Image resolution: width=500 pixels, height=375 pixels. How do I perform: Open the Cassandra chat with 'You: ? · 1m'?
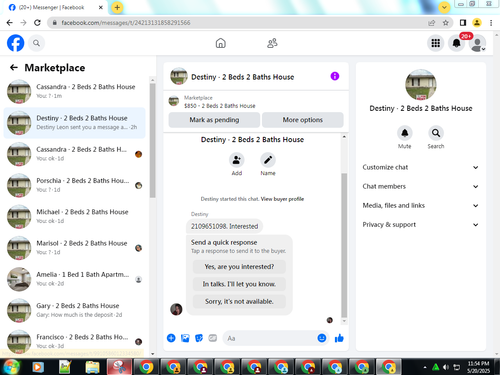pyautogui.click(x=75, y=91)
